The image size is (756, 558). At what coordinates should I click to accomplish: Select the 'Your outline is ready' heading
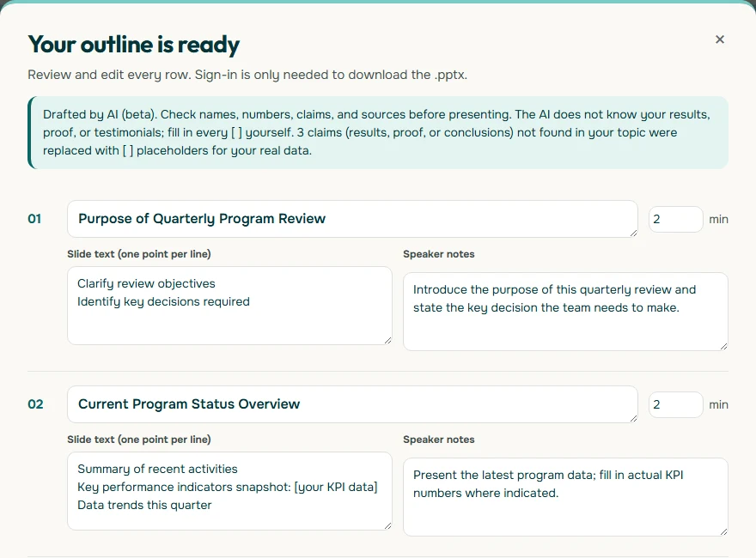pos(133,45)
